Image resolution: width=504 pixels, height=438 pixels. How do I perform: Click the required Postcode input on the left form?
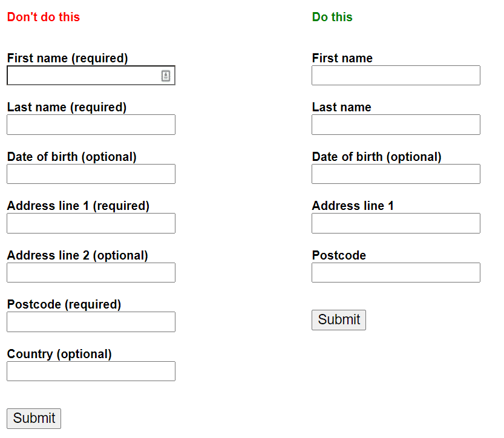(91, 322)
